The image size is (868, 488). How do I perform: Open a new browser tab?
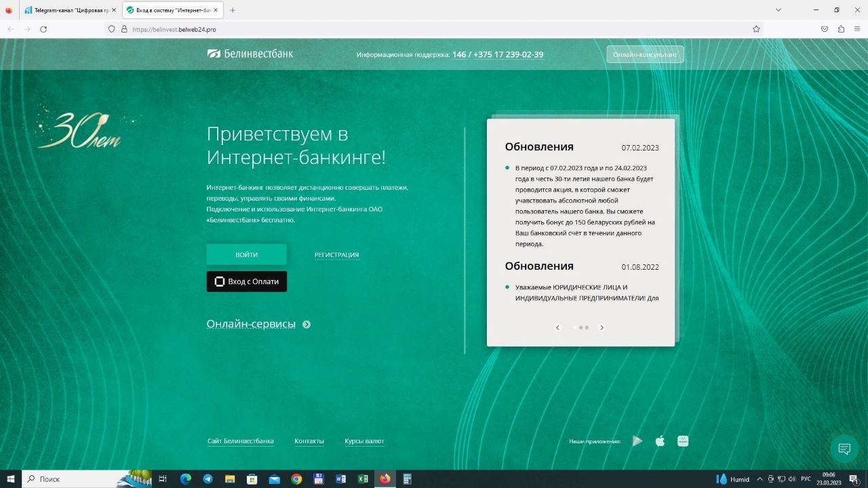coord(233,10)
